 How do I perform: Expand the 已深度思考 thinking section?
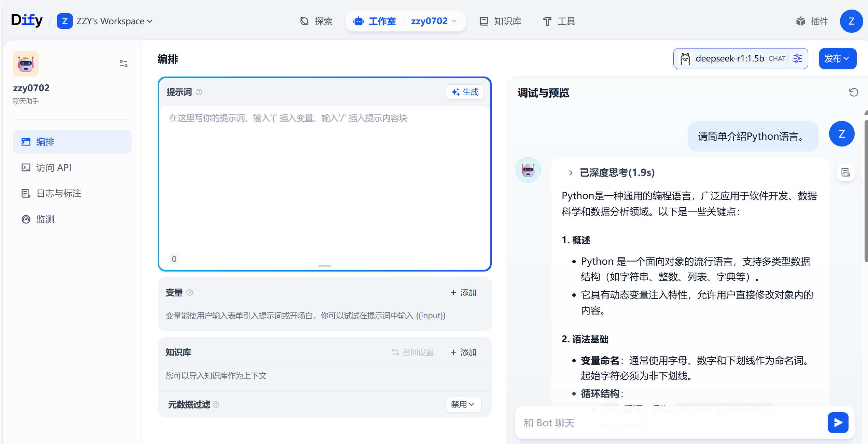[570, 172]
